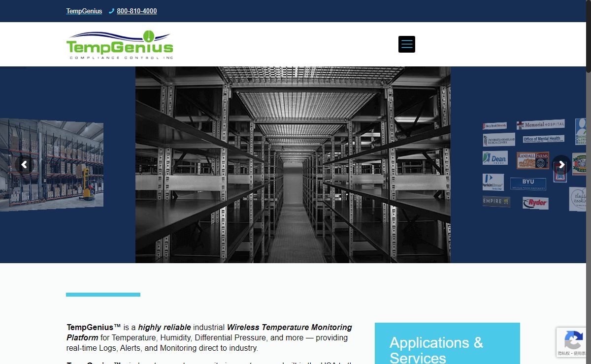The image size is (591, 364).
Task: Click the Randall Farms logo
Action: (532, 160)
